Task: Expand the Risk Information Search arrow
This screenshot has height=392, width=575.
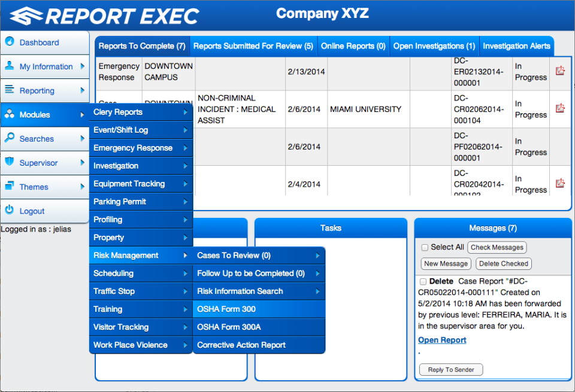Action: point(318,291)
